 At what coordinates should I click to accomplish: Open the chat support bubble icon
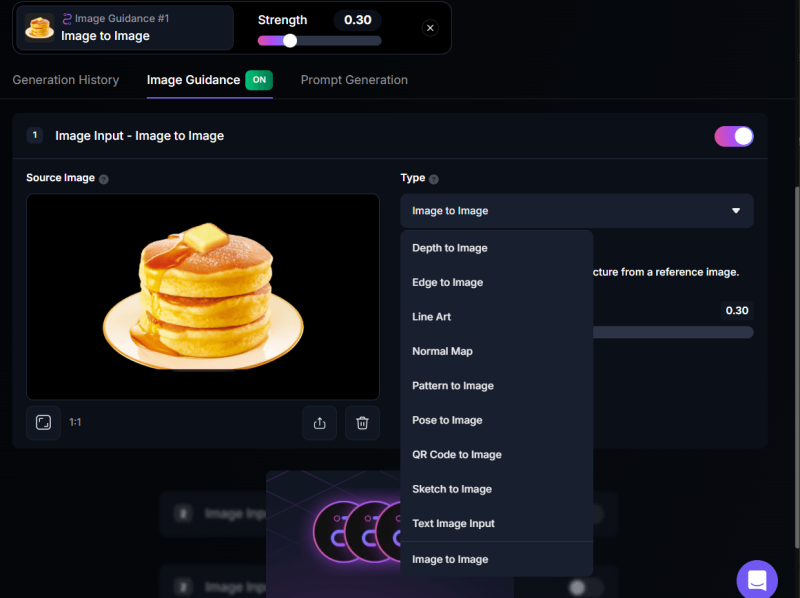click(x=757, y=579)
